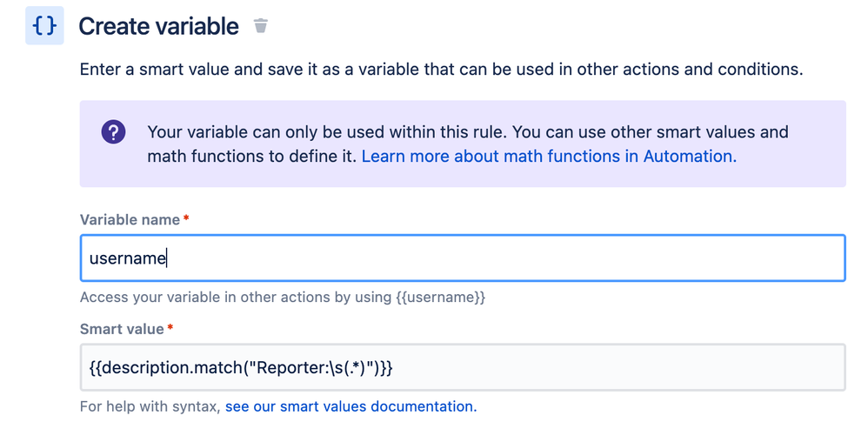This screenshot has height=429, width=868.
Task: Click the curly braces Create variable icon
Action: click(44, 26)
